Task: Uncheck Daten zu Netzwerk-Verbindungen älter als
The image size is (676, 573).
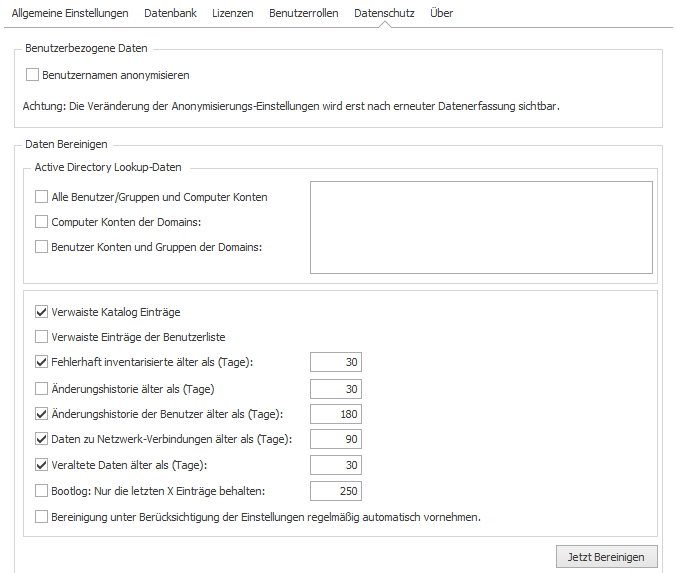Action: pos(41,439)
